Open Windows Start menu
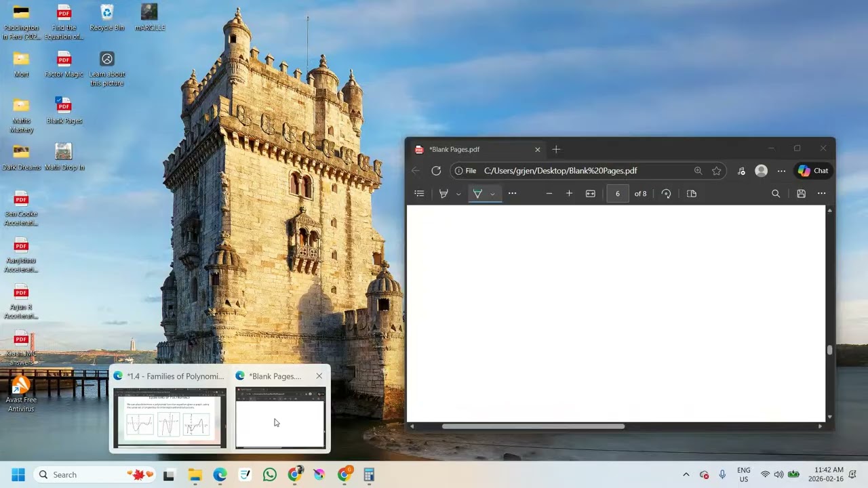Image resolution: width=868 pixels, height=488 pixels. pos(18,474)
